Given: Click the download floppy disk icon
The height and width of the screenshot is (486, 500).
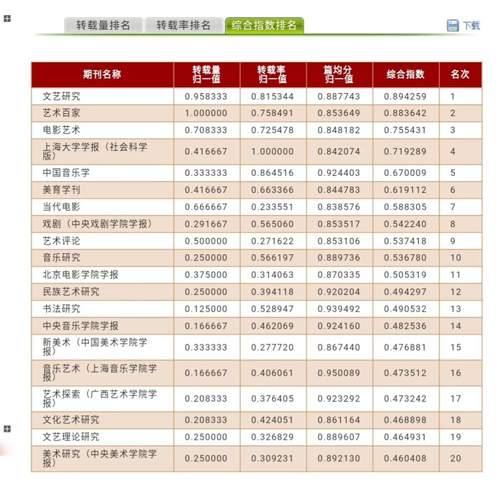Looking at the screenshot, I should click(x=453, y=26).
